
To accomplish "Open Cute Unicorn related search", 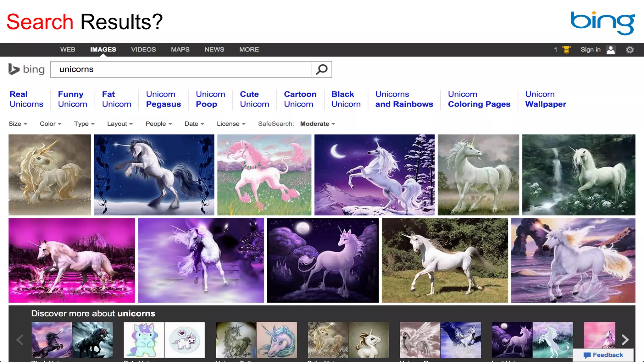I will coord(254,99).
